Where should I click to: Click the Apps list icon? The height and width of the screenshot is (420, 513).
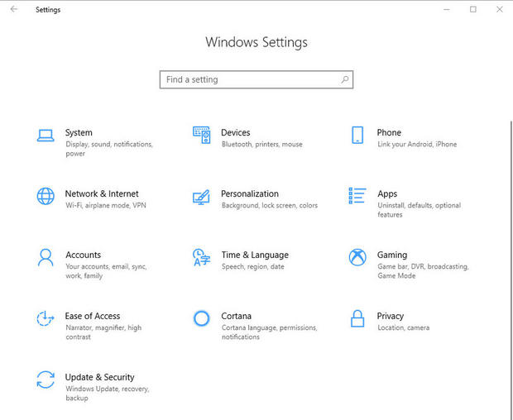click(357, 196)
